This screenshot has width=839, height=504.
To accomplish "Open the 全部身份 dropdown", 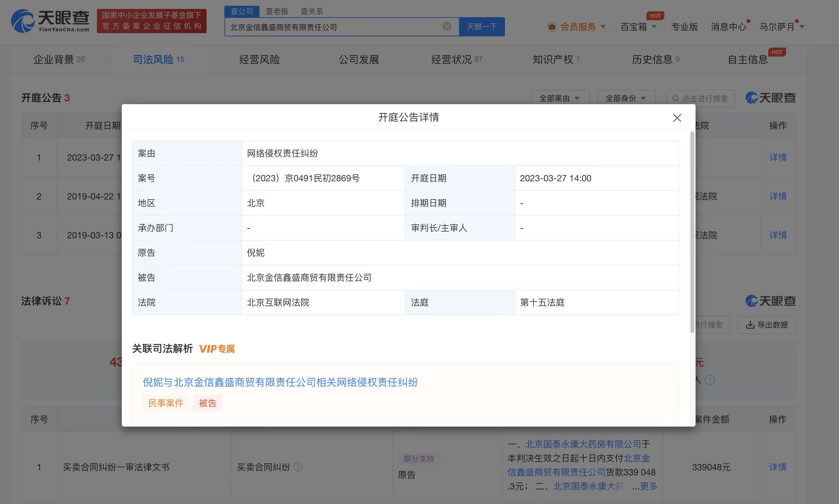I will [x=626, y=98].
